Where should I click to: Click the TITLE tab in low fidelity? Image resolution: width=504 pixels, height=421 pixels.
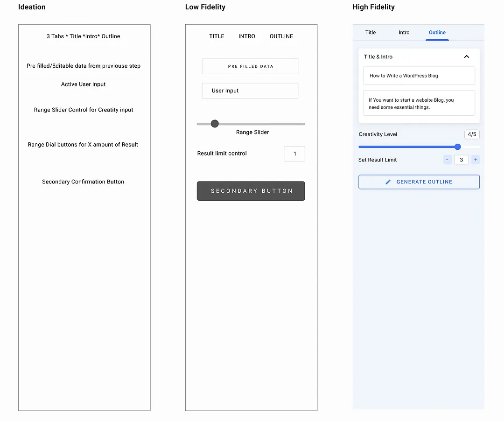(217, 36)
